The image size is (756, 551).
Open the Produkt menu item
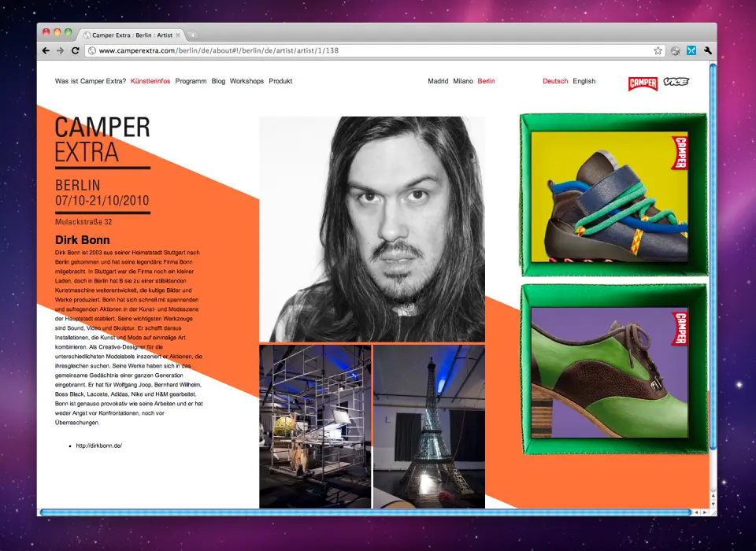coord(280,81)
